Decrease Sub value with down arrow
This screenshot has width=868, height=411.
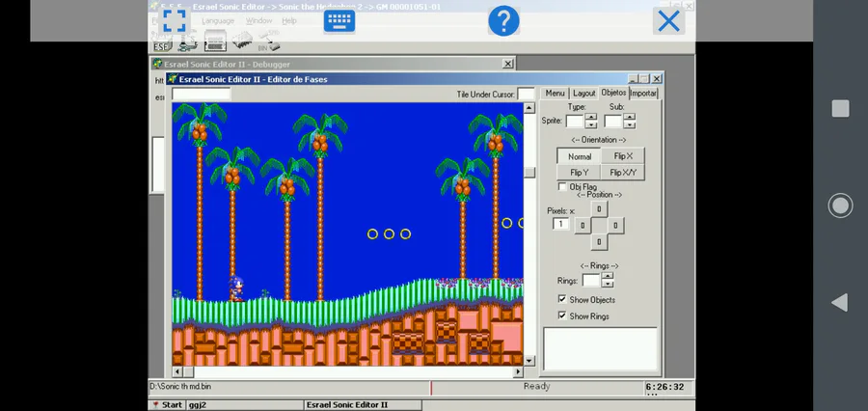pyautogui.click(x=630, y=124)
